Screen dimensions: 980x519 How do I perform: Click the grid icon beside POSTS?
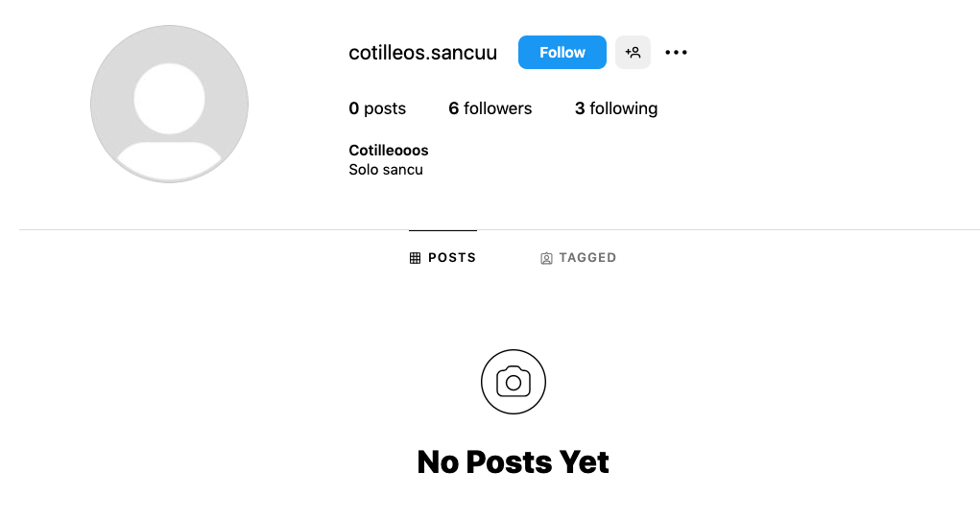[415, 258]
